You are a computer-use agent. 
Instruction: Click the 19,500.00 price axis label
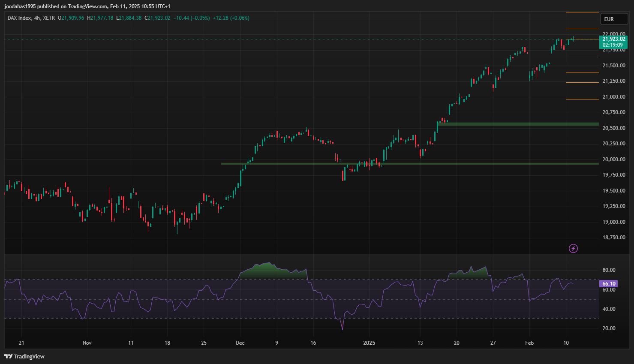614,191
